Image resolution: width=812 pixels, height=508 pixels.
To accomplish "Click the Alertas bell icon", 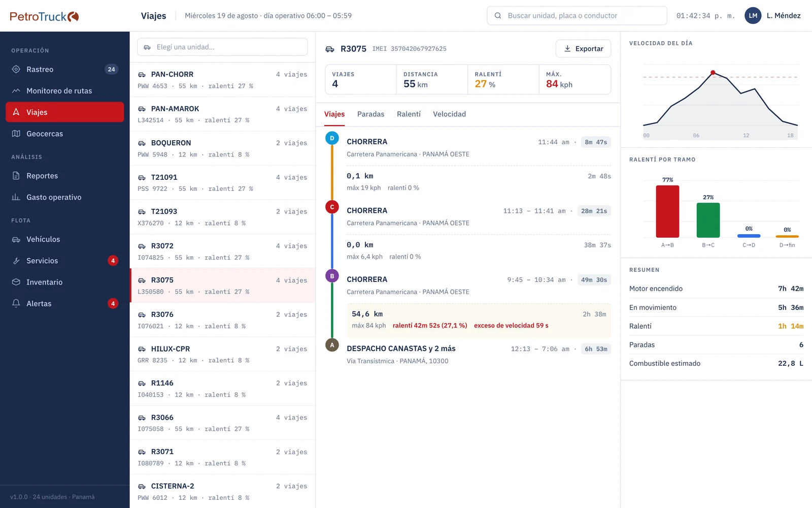I will pyautogui.click(x=16, y=303).
